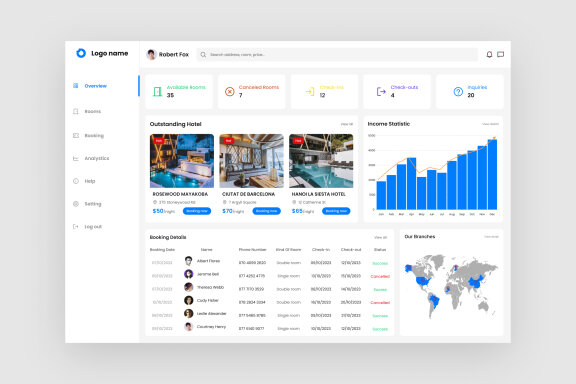Open the Ciutat de Barcelona hotel photo
Screen dimensions: 576x384
[x=251, y=161]
